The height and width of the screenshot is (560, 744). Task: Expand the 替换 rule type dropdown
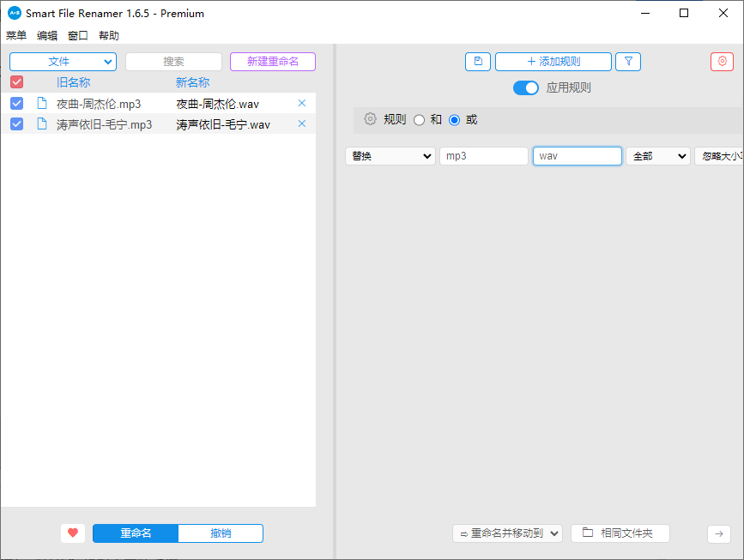(390, 156)
